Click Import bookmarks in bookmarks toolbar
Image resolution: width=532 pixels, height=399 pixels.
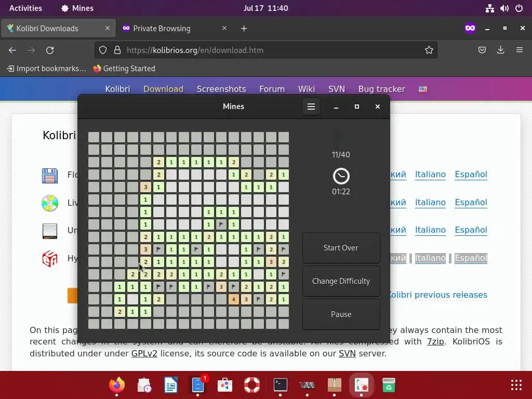[47, 69]
